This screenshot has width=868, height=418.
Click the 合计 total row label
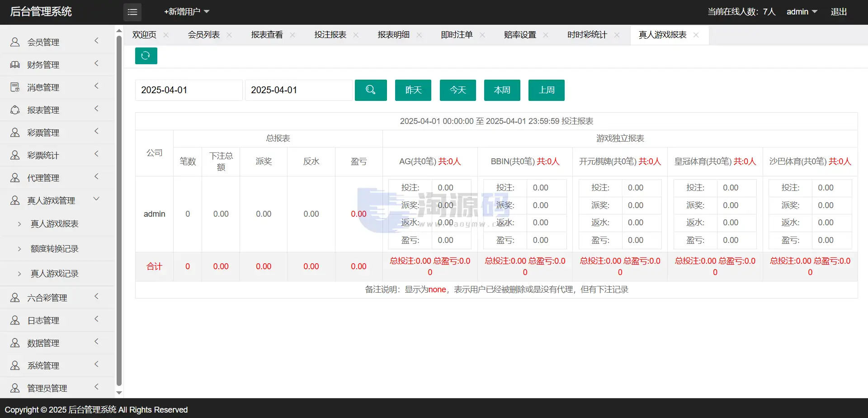click(x=154, y=266)
